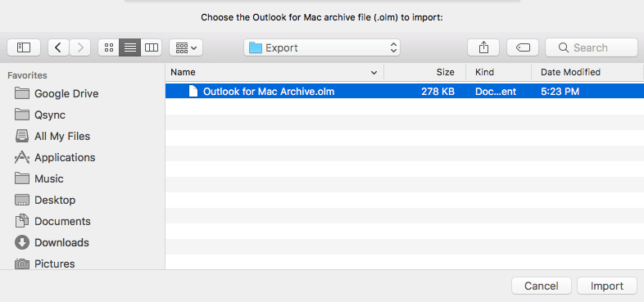Select Outlook for Mac Archive.olm file
The image size is (644, 302).
tap(405, 91)
